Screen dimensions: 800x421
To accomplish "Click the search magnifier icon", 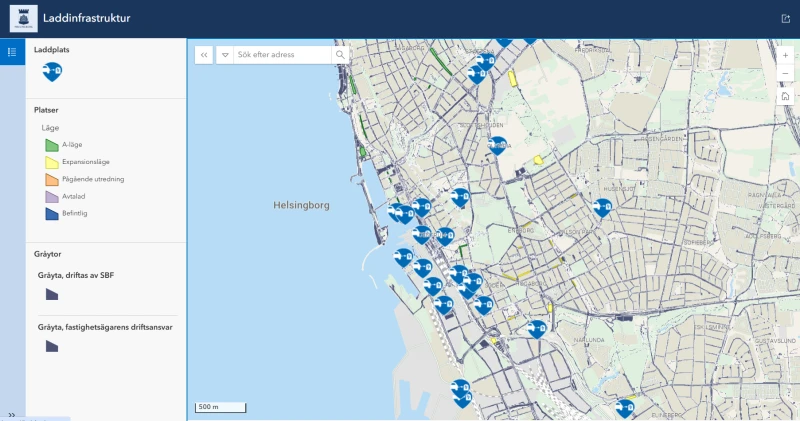I will (x=340, y=55).
